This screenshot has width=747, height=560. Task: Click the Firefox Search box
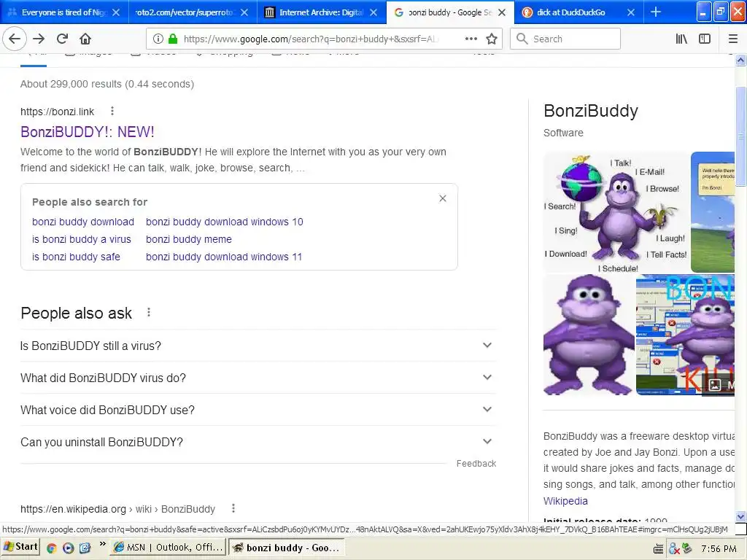[565, 39]
